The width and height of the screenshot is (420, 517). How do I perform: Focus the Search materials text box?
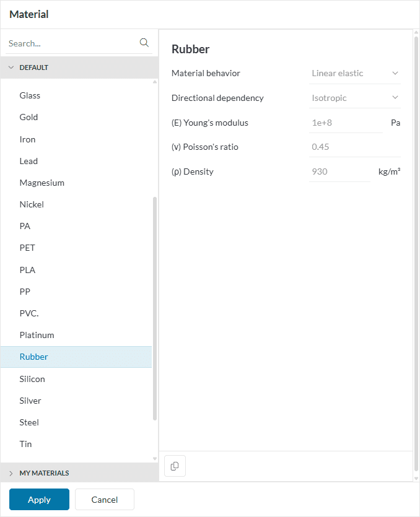(x=71, y=43)
